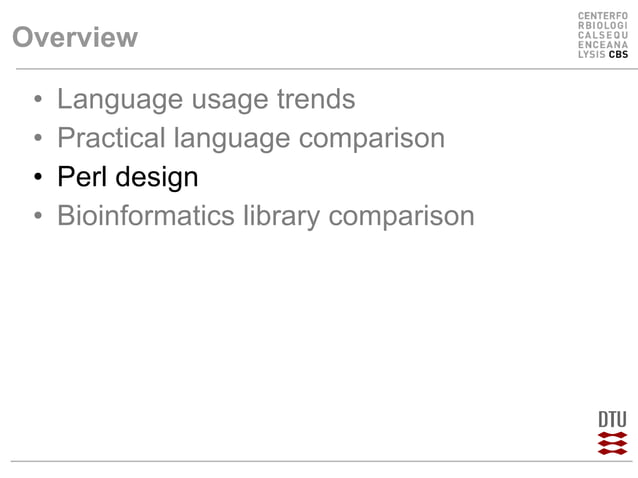Click the Center for Biological Sequence Analysis logo
Image resolution: width=638 pixels, height=478 pixels.
click(x=603, y=35)
